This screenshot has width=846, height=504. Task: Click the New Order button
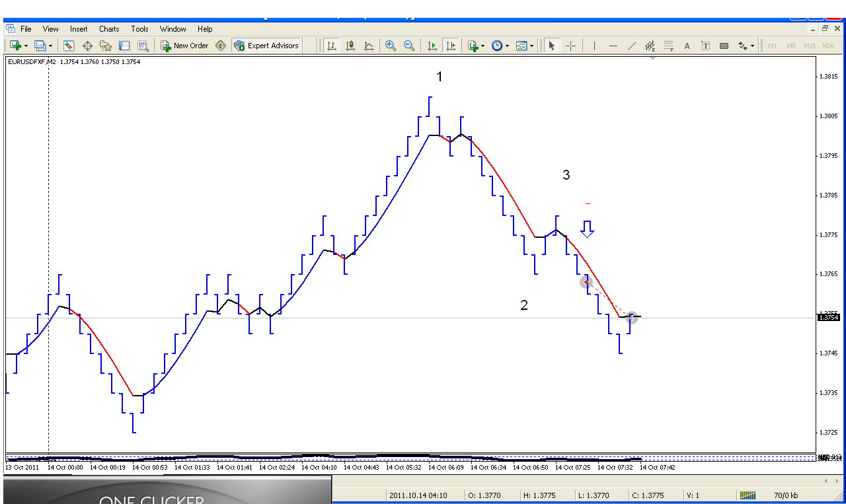coord(184,46)
